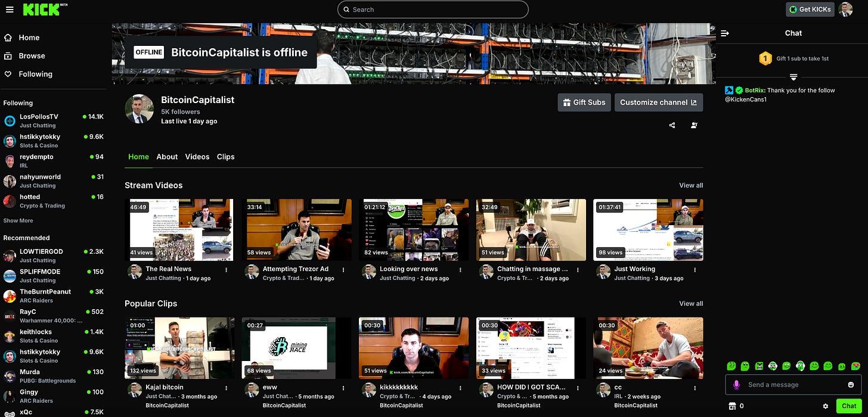Click the Following heart icon in sidebar
The image size is (868, 417).
click(x=8, y=74)
